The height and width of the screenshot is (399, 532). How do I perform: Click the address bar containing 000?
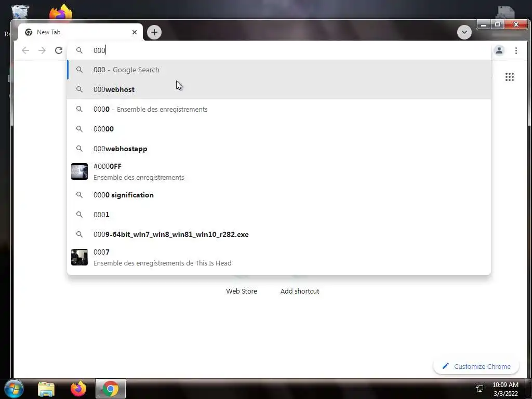tap(278, 50)
